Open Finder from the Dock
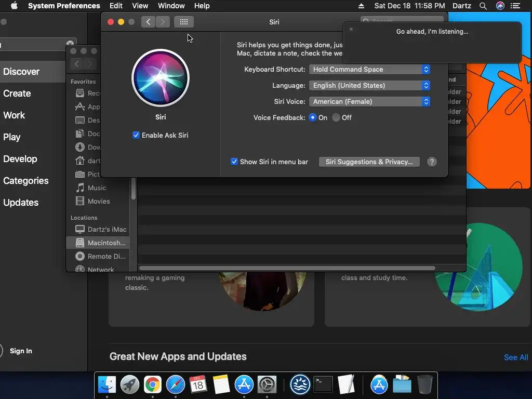 tap(107, 384)
